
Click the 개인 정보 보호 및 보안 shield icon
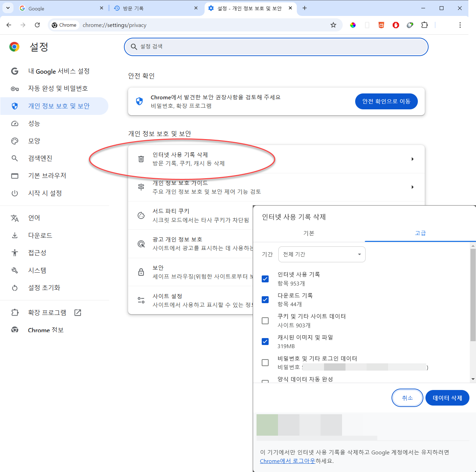point(15,106)
